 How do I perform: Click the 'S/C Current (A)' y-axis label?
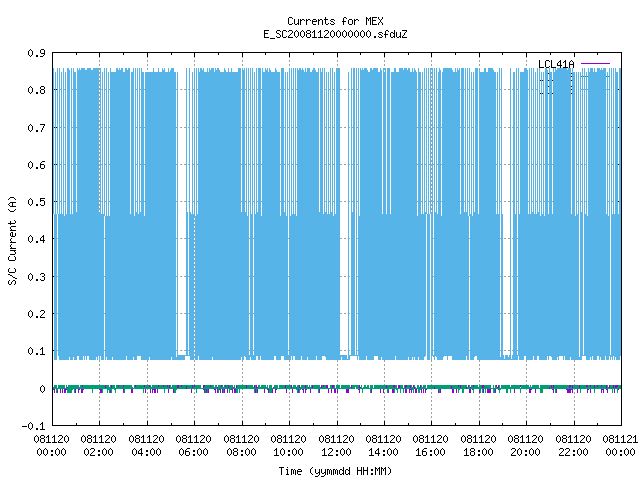pos(13,241)
